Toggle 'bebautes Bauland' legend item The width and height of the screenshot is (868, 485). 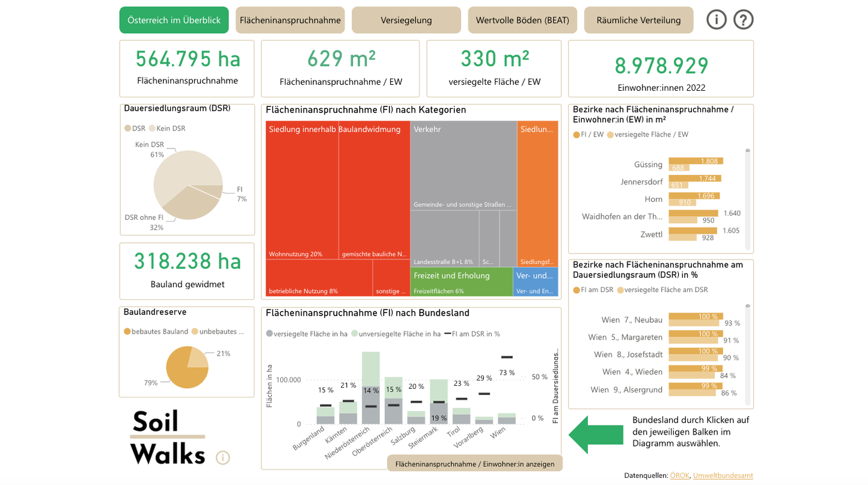coord(156,331)
